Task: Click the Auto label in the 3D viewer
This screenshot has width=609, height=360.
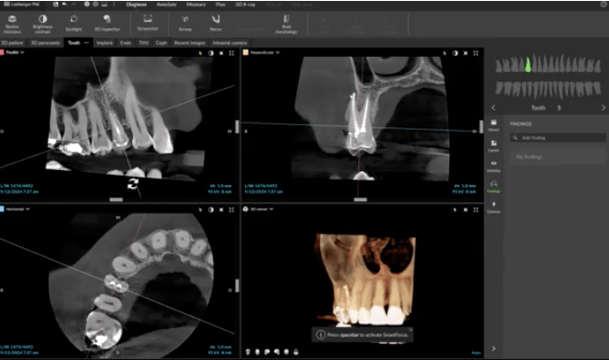Action: coord(476,353)
